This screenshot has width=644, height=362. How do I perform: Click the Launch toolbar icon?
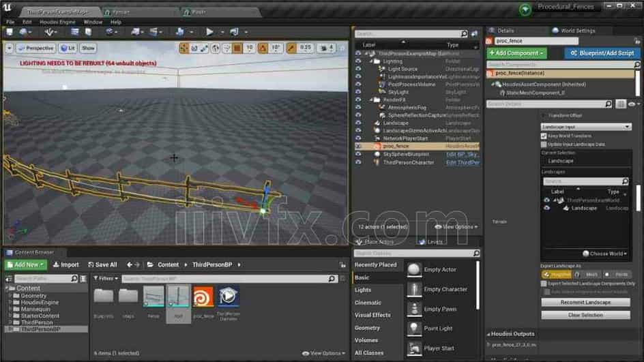tap(235, 31)
